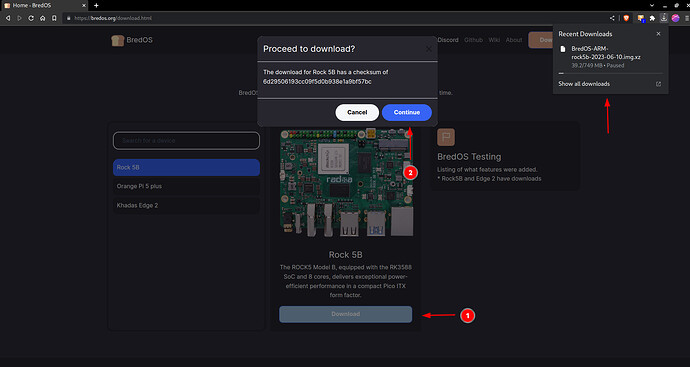Open the Github nav link

[x=473, y=40]
